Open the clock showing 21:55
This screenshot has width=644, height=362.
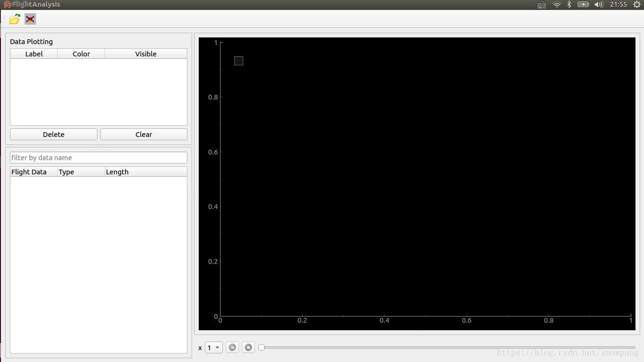618,4
